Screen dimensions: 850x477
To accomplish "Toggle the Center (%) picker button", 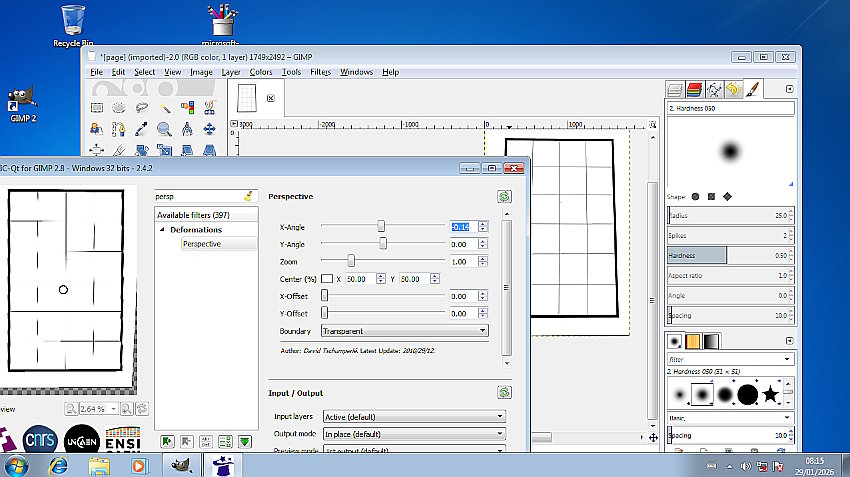I will (327, 279).
